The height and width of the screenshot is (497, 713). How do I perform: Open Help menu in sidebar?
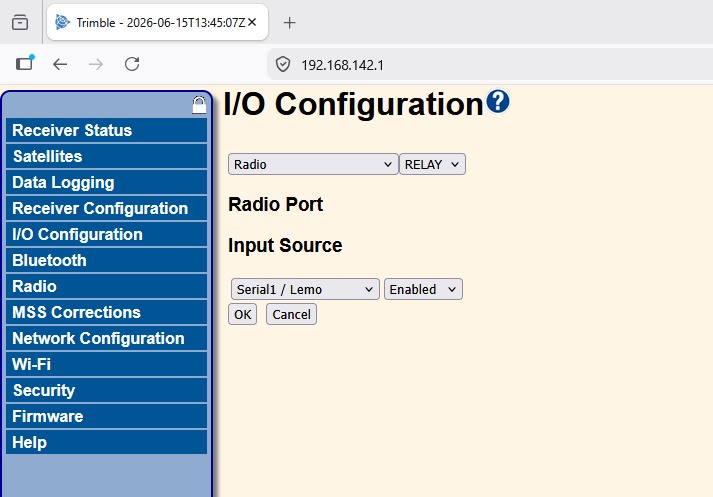pos(106,442)
